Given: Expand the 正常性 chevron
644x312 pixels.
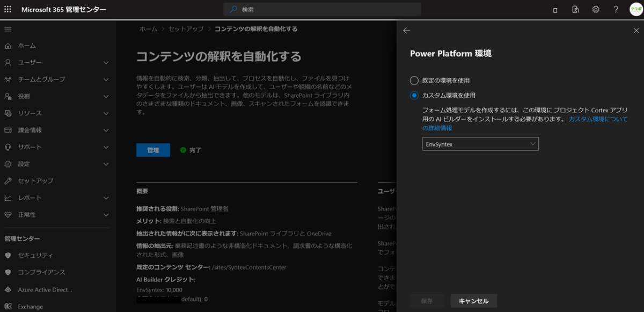Looking at the screenshot, I should tap(106, 215).
